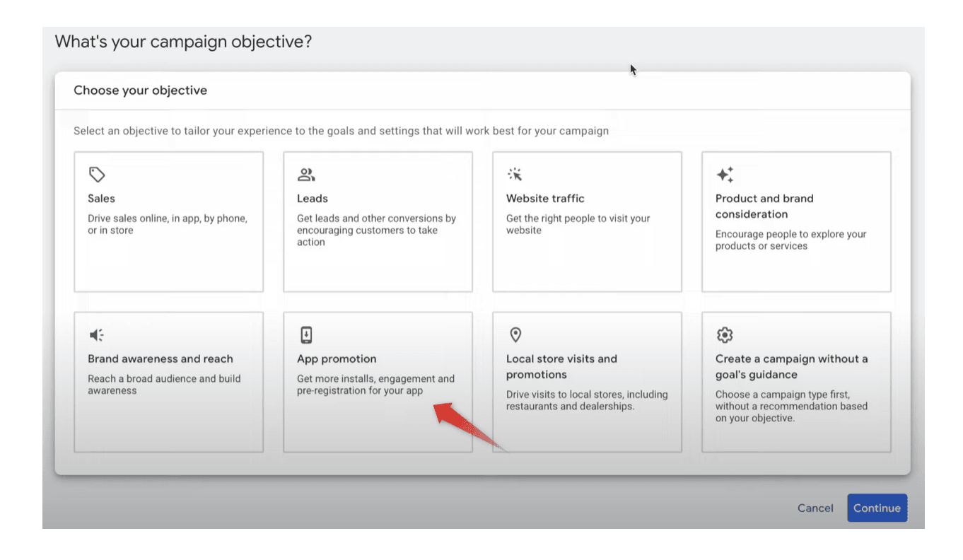Screen dimensions: 963x560
Task: Click the Website traffic cursor-click icon
Action: [x=515, y=175]
